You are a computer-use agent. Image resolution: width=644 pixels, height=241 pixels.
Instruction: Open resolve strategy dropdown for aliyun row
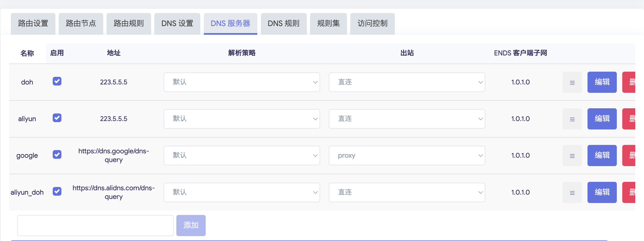click(x=242, y=119)
